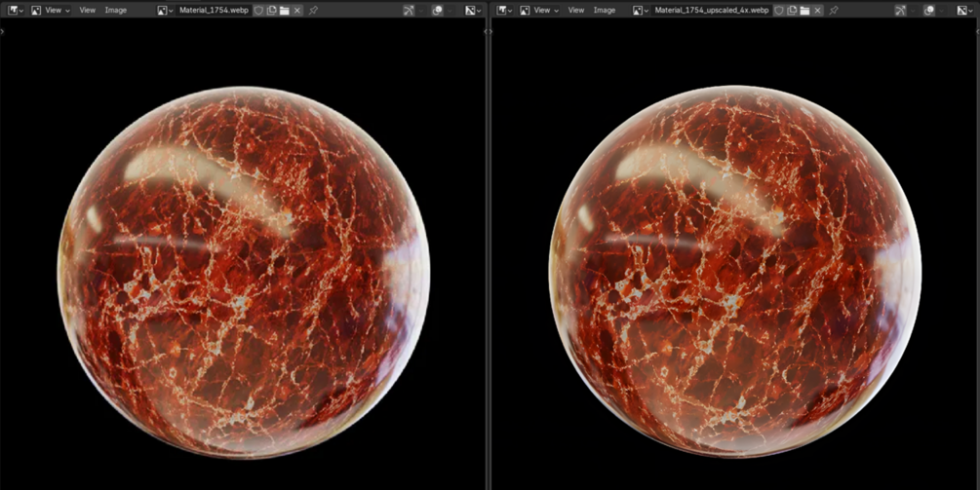Screen dimensions: 980x490
Task: Click the Material_1754_upscaled_4x.webp image name field
Action: point(711,10)
